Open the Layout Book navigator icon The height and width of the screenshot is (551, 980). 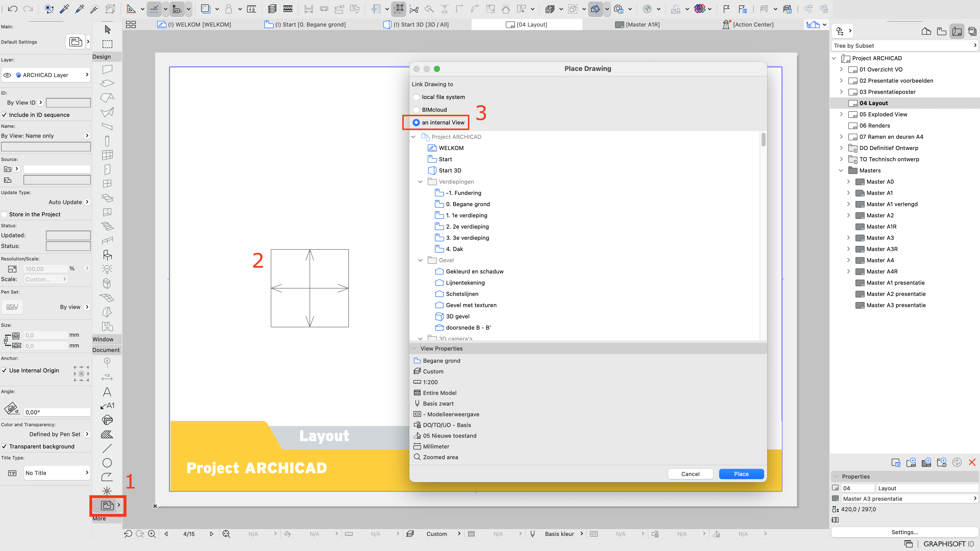957,31
